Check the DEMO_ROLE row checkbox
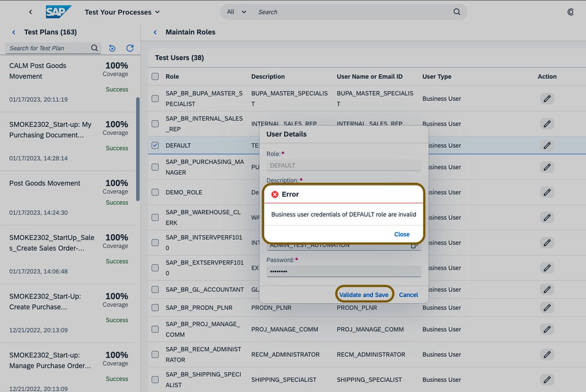This screenshot has height=392, width=586. 155,192
